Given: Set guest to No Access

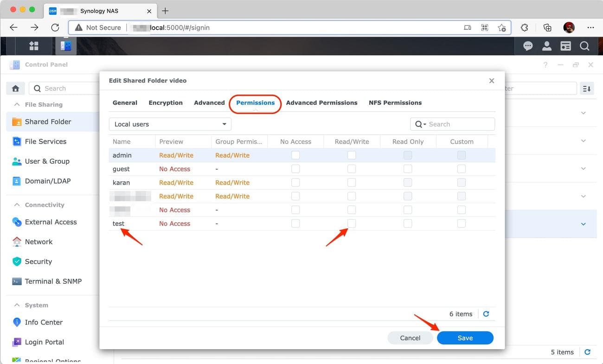Looking at the screenshot, I should 295,168.
